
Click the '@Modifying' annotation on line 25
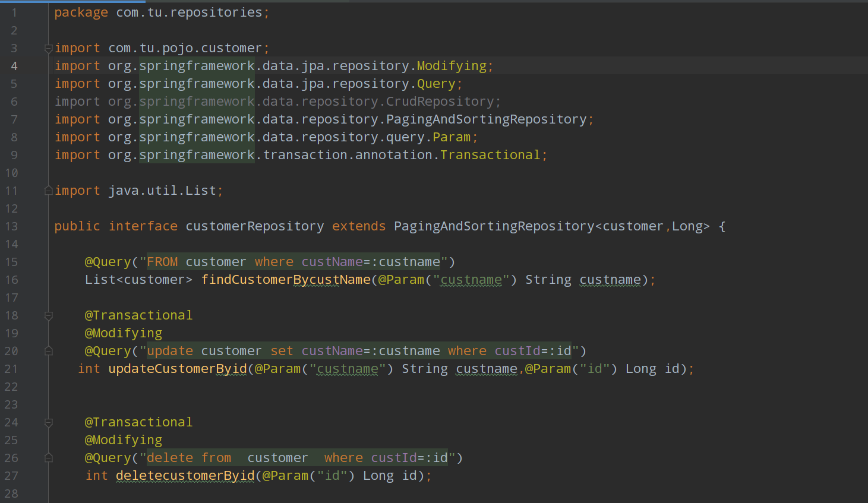[123, 440]
